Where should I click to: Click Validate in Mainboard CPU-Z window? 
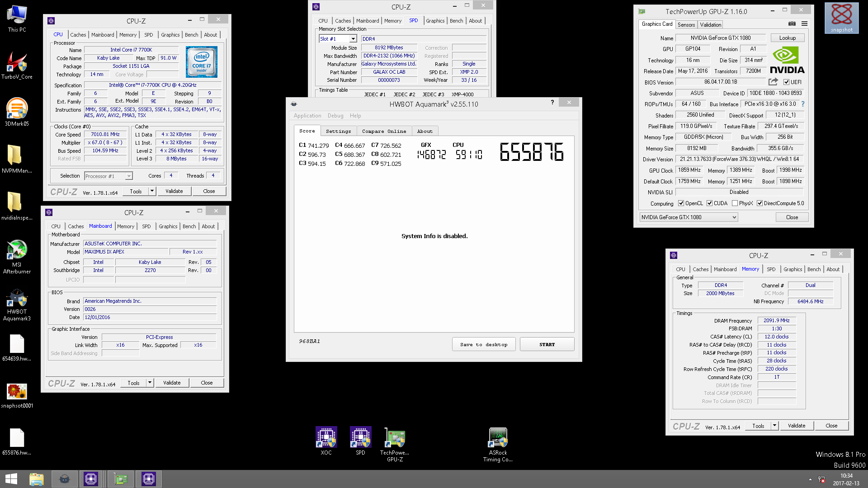point(172,383)
